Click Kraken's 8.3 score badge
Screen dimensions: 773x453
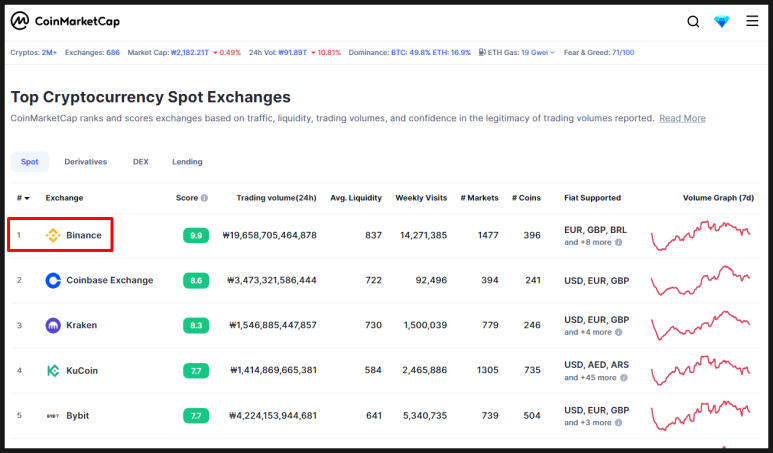click(x=196, y=325)
